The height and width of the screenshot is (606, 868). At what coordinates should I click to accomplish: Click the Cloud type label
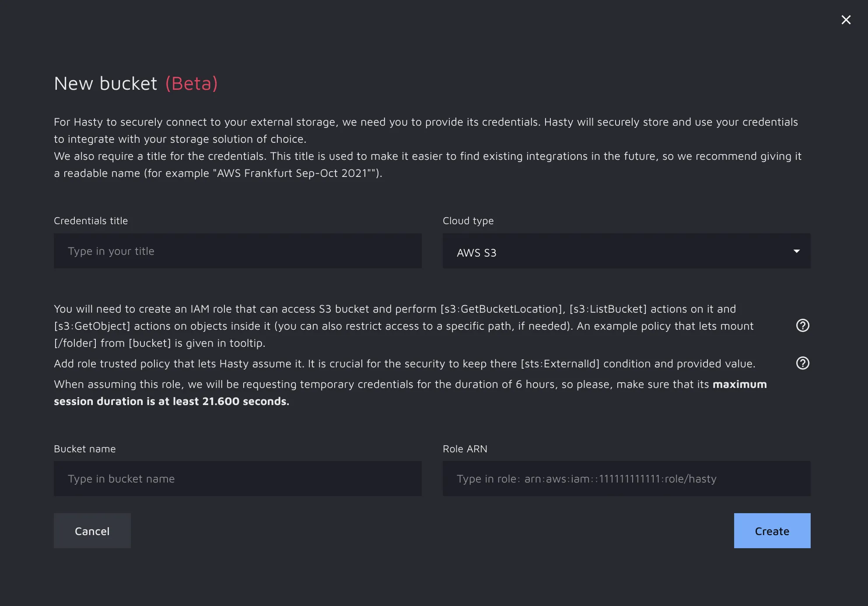(468, 221)
